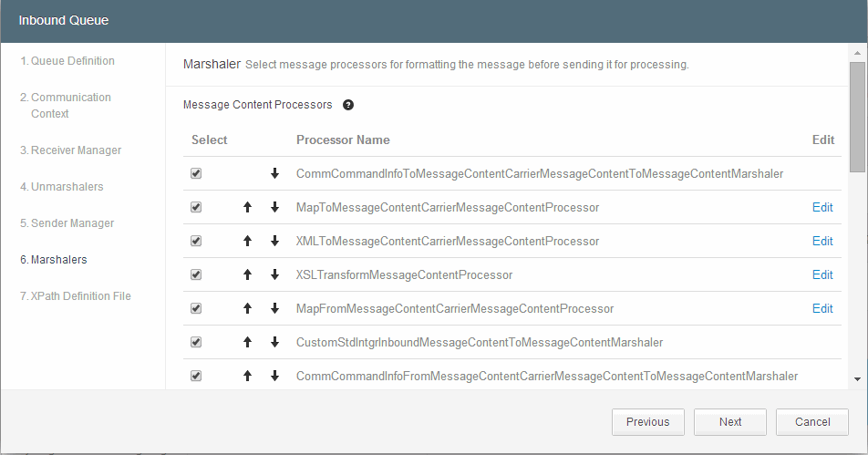This screenshot has height=455, width=868.
Task: Move CommCommandInfoToMessageContentCarrier processor down
Action: [274, 173]
